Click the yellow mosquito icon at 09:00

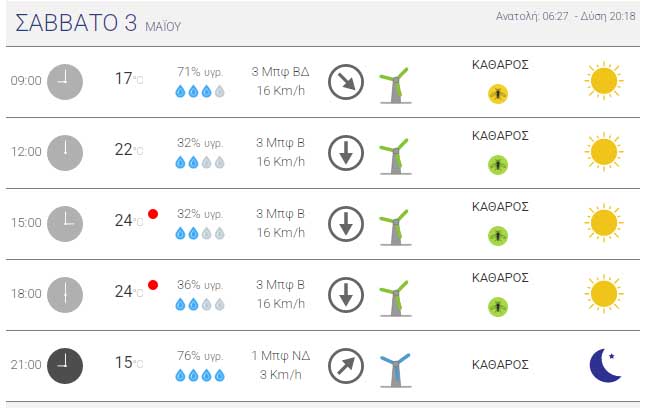498,94
